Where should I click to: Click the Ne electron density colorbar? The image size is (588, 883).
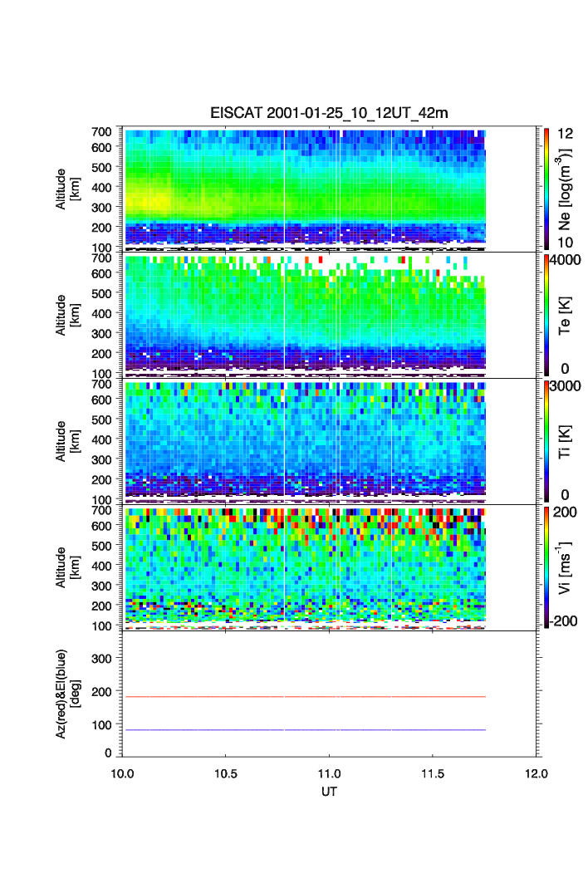[546, 188]
